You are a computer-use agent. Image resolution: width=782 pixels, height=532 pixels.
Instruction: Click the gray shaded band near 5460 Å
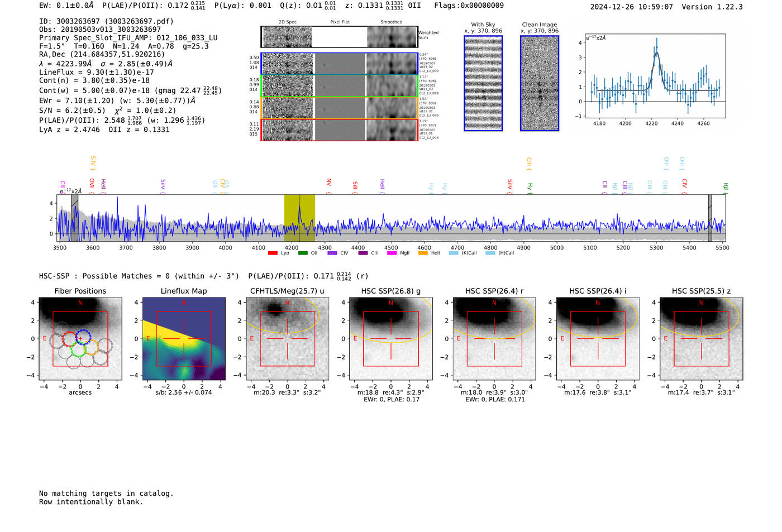pos(710,218)
